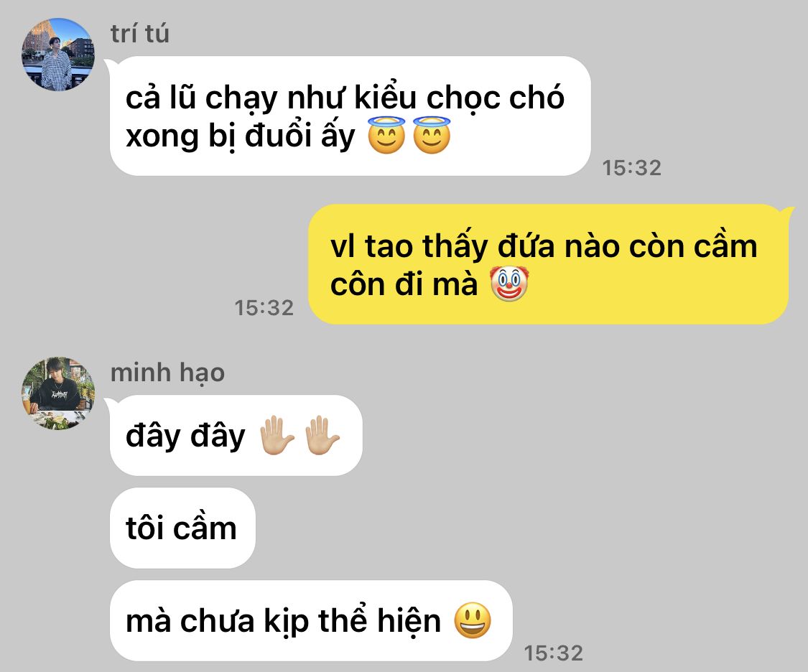This screenshot has width=808, height=672.
Task: Tap the first raised hand emoji
Action: pyautogui.click(x=277, y=435)
